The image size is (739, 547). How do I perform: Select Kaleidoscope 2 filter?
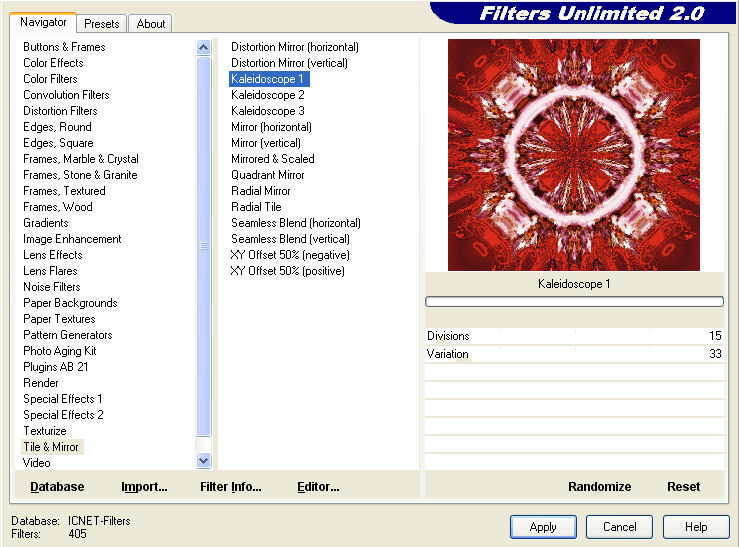click(x=268, y=95)
